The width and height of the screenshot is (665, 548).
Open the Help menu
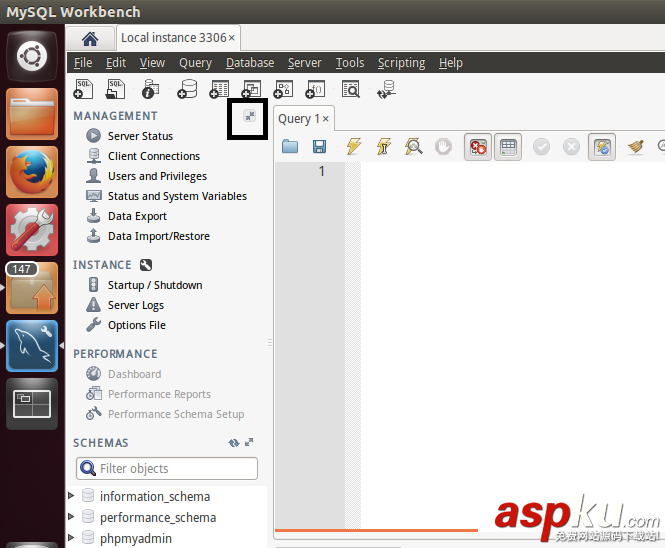pyautogui.click(x=450, y=63)
